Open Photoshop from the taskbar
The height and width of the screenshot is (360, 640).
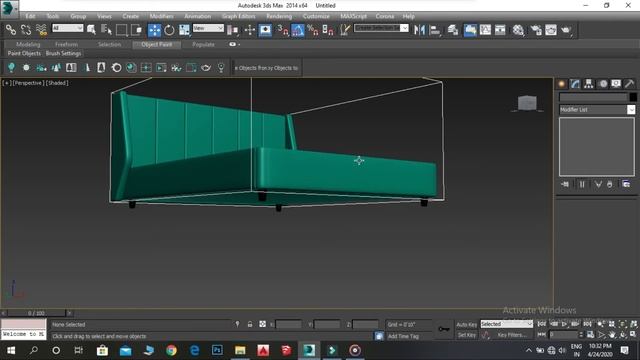coord(217,350)
